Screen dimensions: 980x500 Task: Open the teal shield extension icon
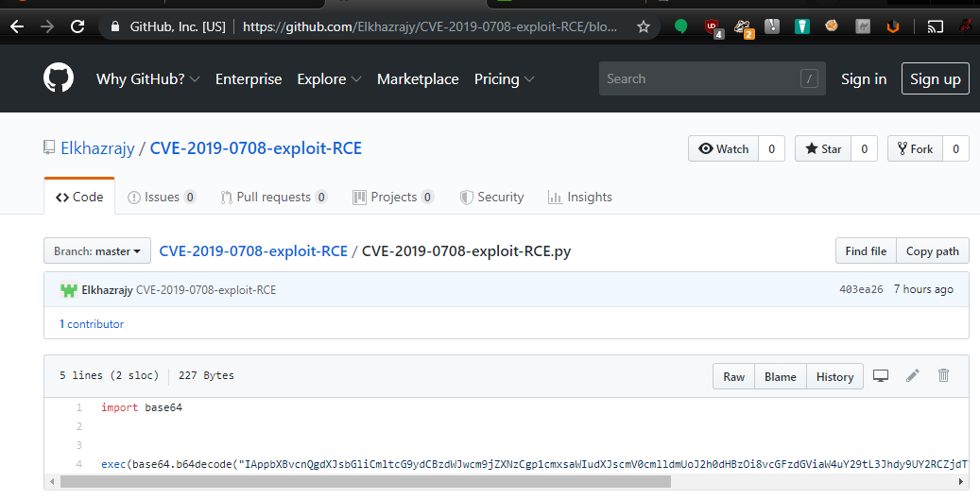pos(802,26)
